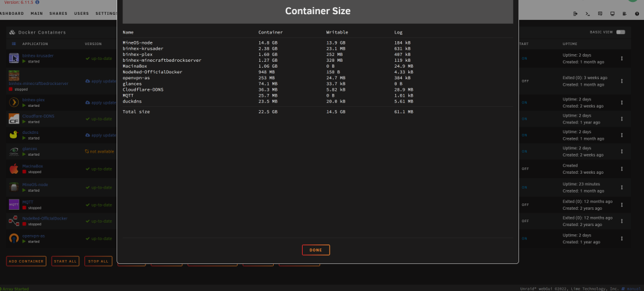
Task: Click the list view icon beside APPLICATION header
Action: (14, 44)
